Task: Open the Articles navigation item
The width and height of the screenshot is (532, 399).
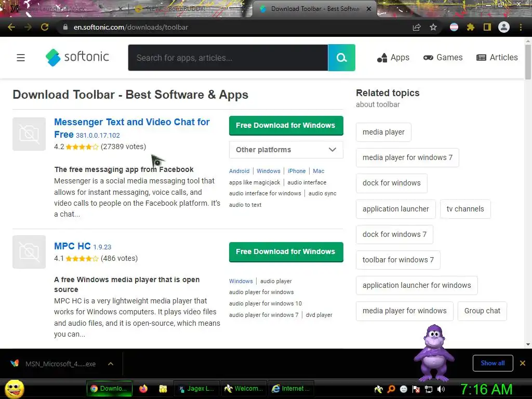Action: coord(497,58)
